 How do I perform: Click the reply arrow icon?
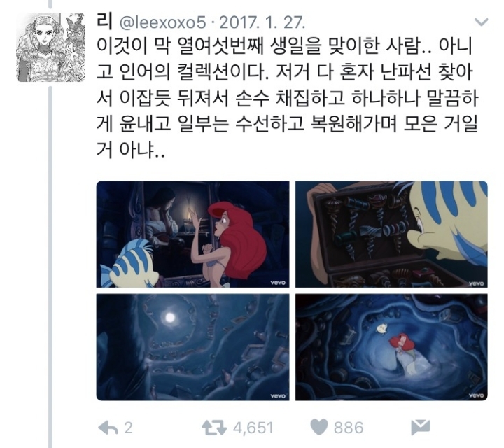pyautogui.click(x=108, y=428)
